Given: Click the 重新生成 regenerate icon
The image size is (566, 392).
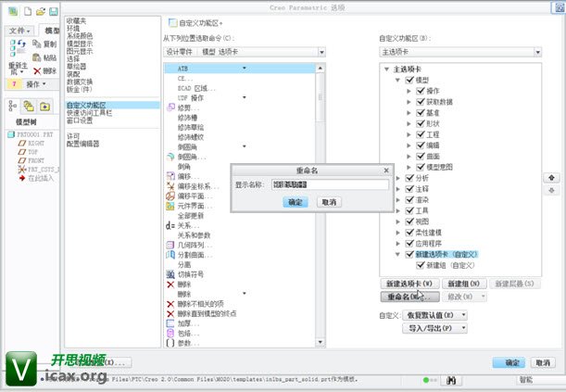Looking at the screenshot, I should coord(18,49).
